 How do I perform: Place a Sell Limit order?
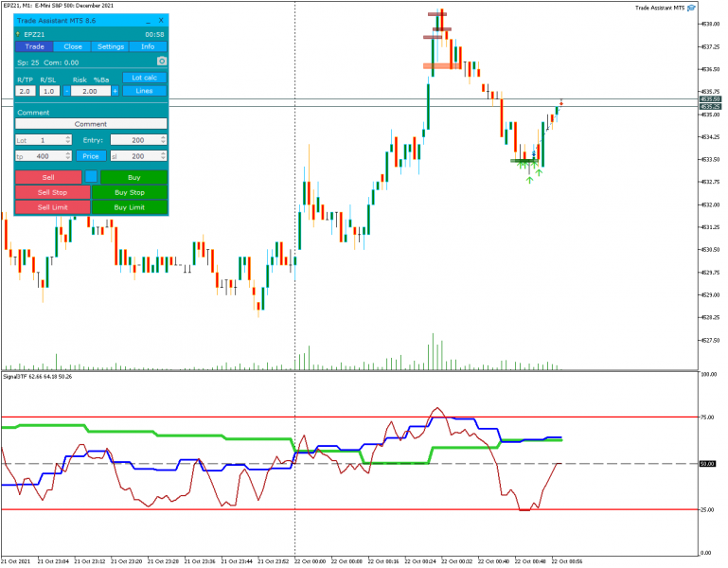(52, 207)
